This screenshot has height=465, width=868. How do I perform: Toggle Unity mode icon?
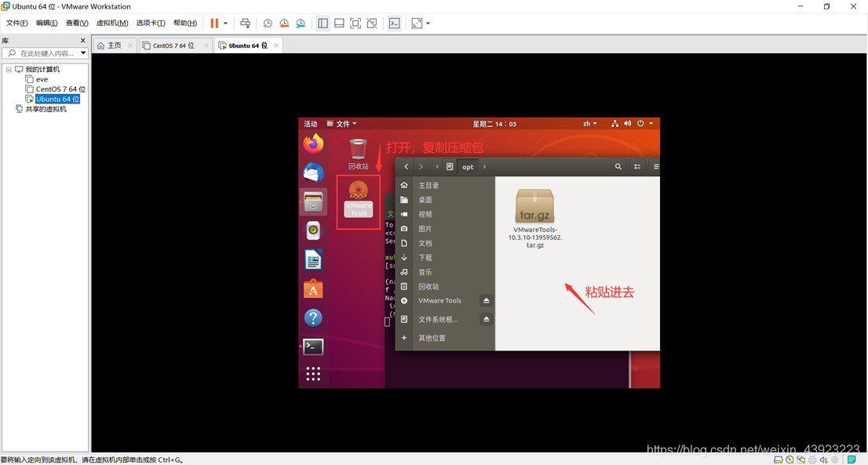click(372, 24)
